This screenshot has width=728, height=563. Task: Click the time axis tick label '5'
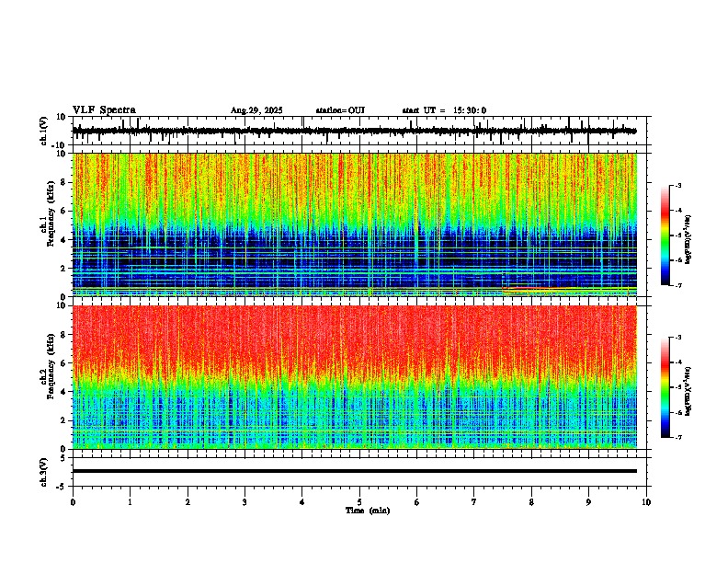point(359,502)
